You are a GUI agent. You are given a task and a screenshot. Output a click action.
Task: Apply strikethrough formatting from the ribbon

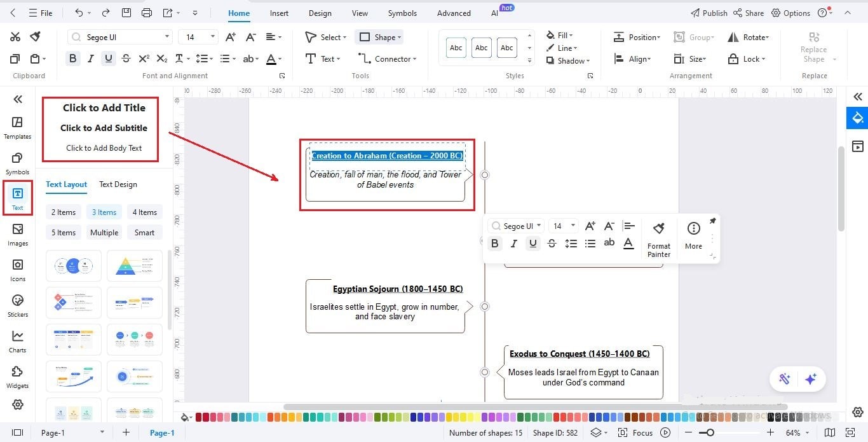coord(126,58)
